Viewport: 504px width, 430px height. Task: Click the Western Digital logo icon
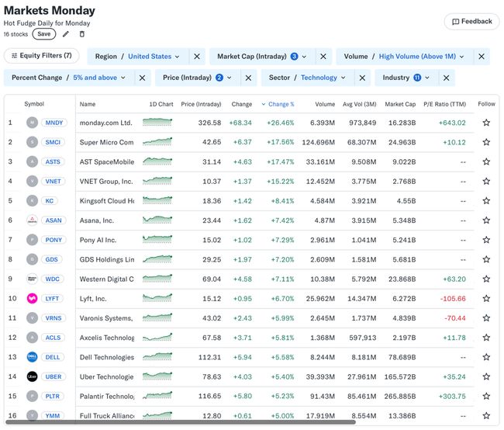(32, 279)
